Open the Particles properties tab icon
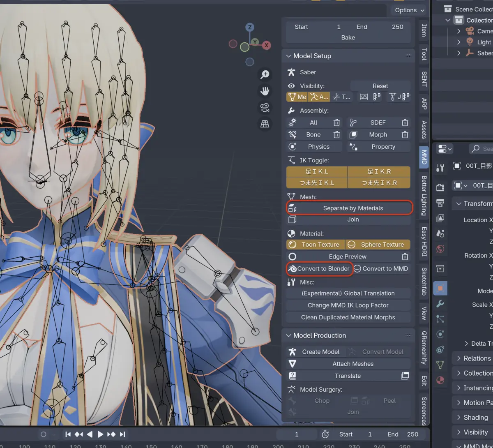 (440, 319)
